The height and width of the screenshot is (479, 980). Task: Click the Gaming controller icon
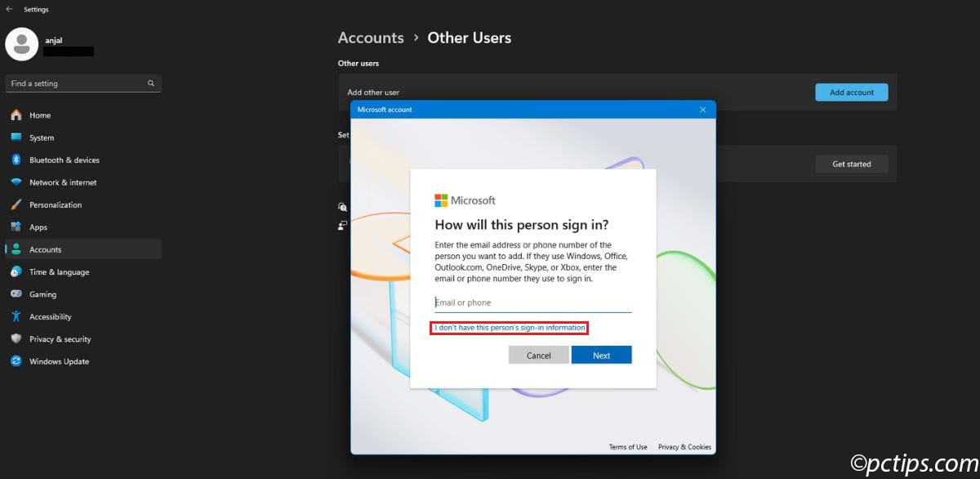pos(16,294)
